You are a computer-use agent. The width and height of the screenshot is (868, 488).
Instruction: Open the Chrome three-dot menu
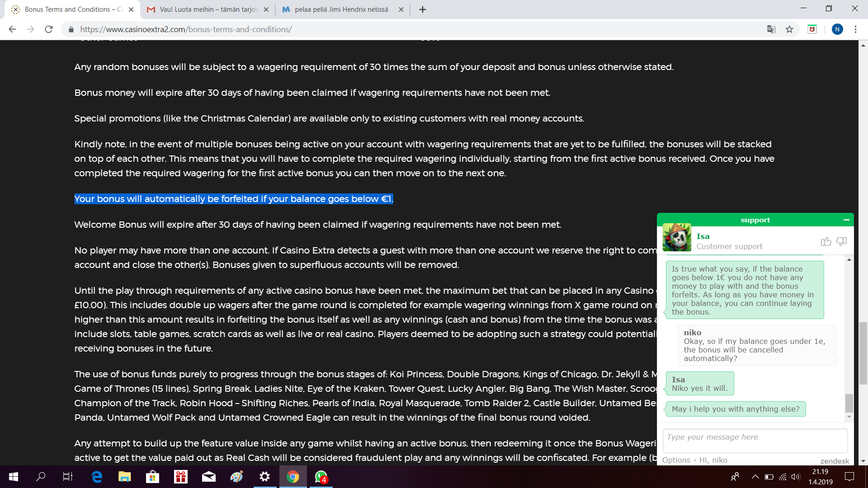click(855, 29)
